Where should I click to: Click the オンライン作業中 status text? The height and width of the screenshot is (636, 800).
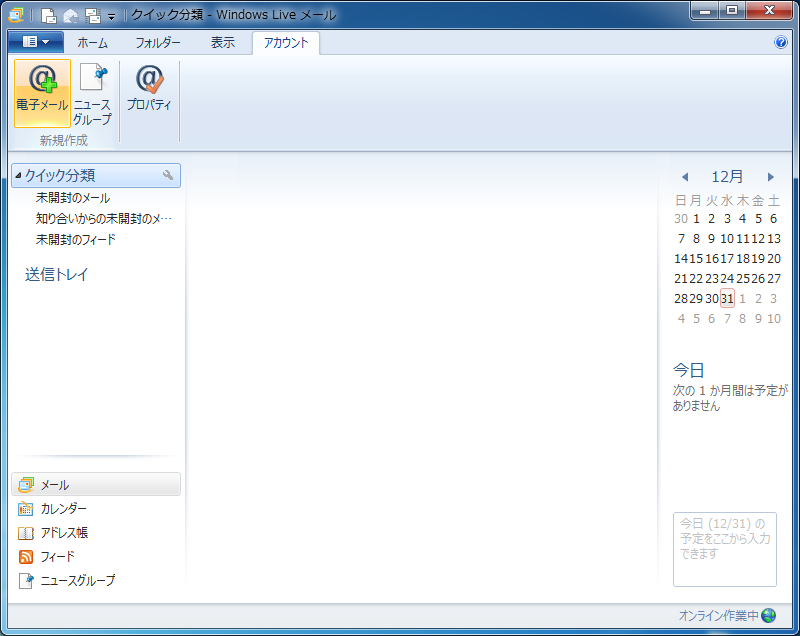(718, 616)
